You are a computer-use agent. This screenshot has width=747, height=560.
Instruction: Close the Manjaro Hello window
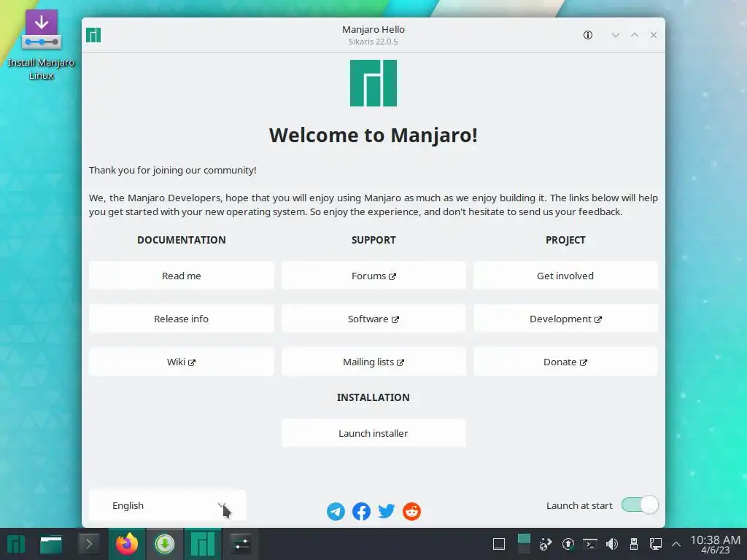[x=654, y=35]
